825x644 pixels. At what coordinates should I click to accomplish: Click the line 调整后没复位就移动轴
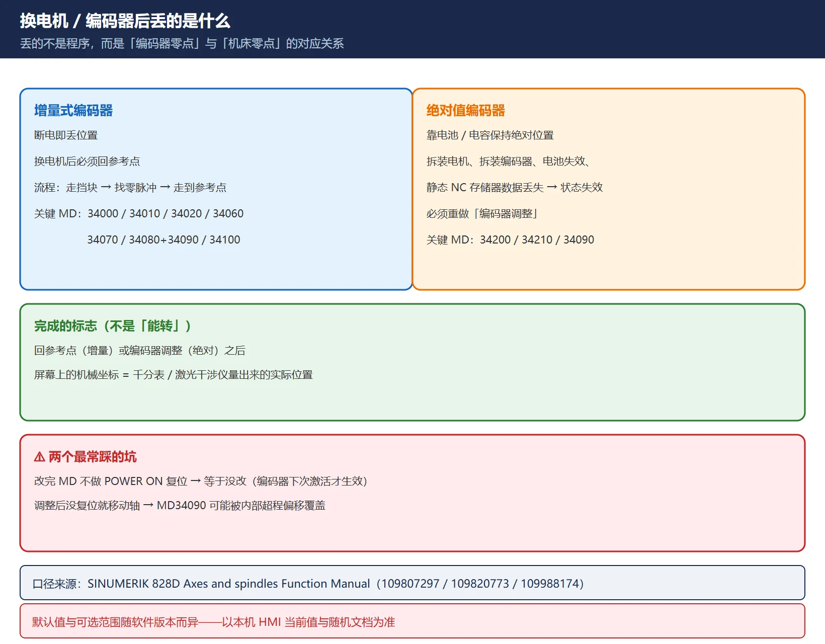point(180,506)
